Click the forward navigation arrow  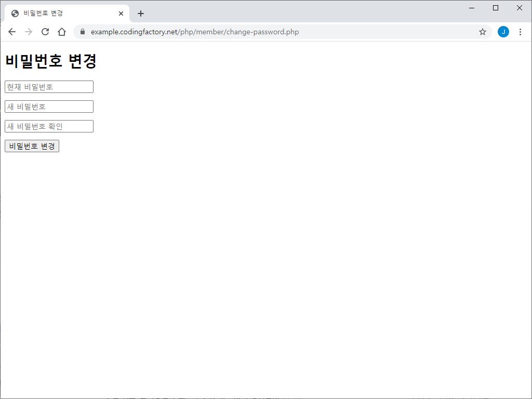click(x=29, y=32)
